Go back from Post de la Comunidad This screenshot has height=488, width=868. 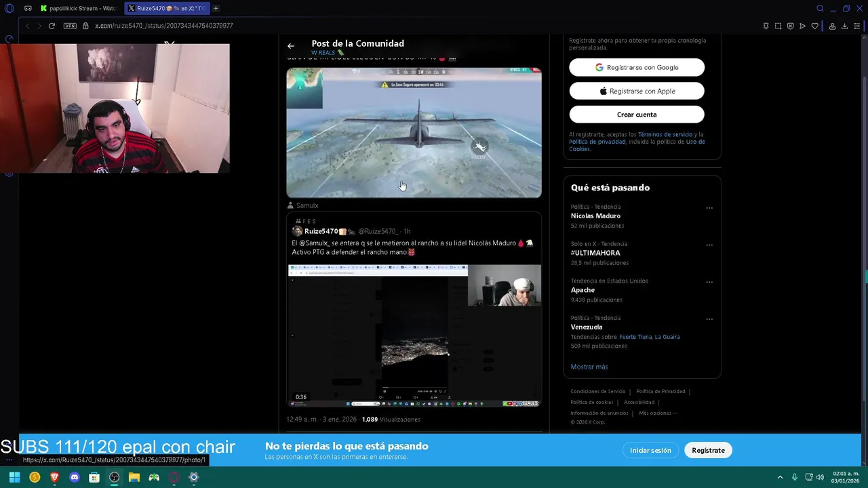[x=291, y=46]
